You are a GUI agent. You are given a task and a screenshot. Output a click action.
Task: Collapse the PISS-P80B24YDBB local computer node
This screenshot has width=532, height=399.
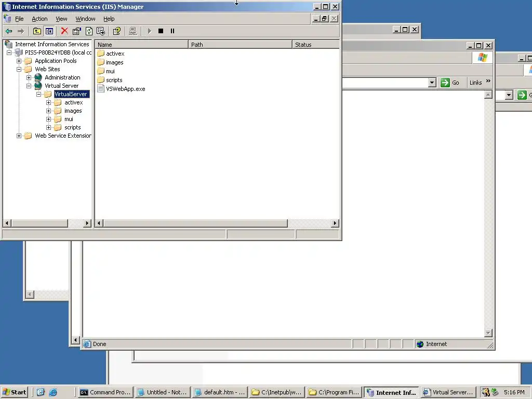click(9, 52)
